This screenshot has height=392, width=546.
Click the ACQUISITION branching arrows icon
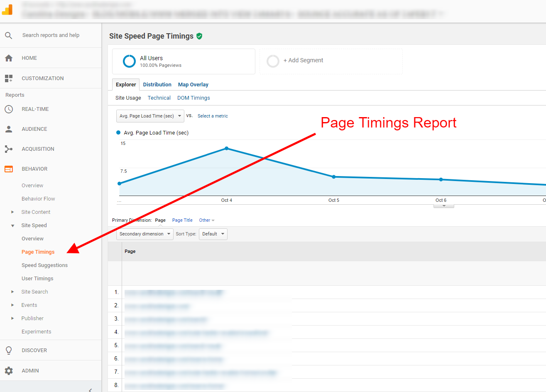8,149
